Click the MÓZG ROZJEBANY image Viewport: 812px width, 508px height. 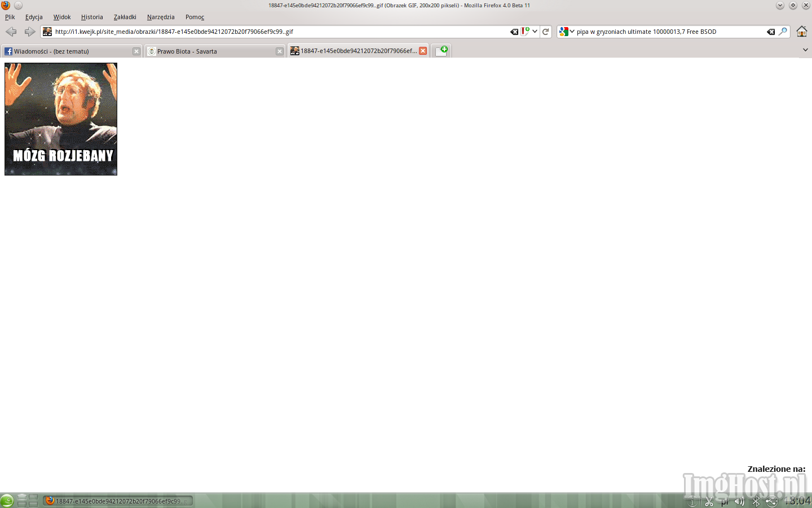[x=61, y=119]
